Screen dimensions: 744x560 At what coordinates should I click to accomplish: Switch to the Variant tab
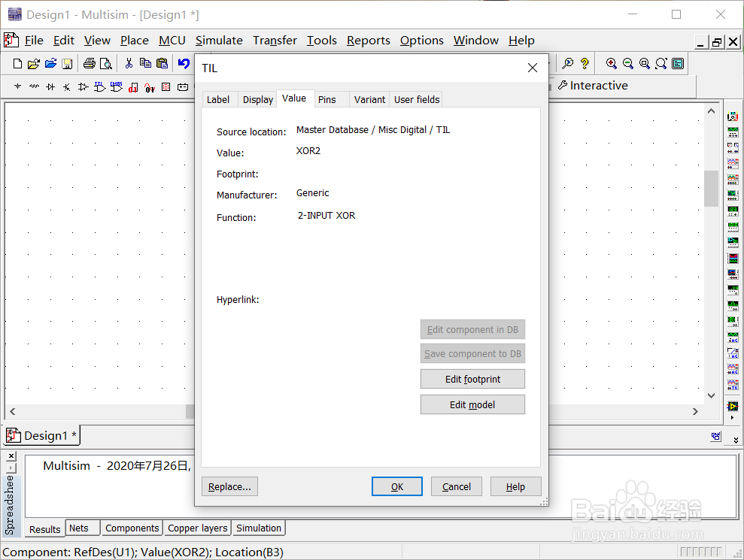coord(369,99)
